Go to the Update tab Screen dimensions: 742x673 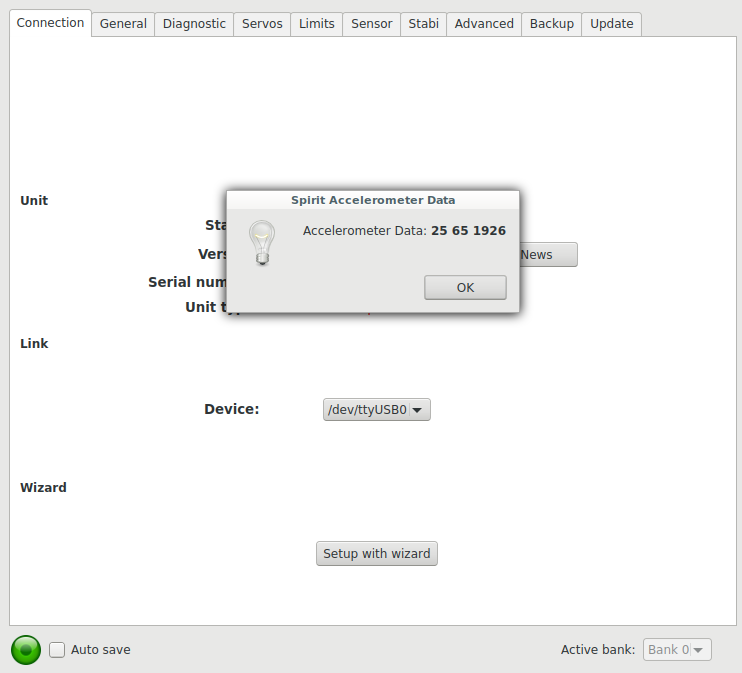click(x=611, y=24)
